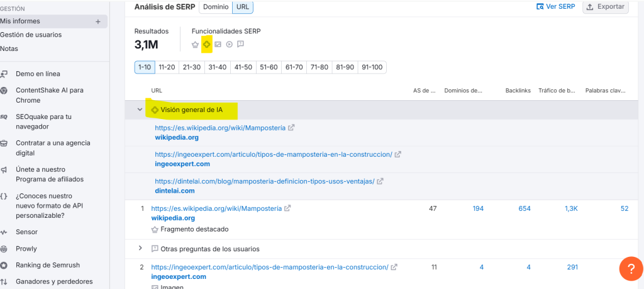Click the Exportar button
Screen dimensions: 644x289
pos(606,7)
